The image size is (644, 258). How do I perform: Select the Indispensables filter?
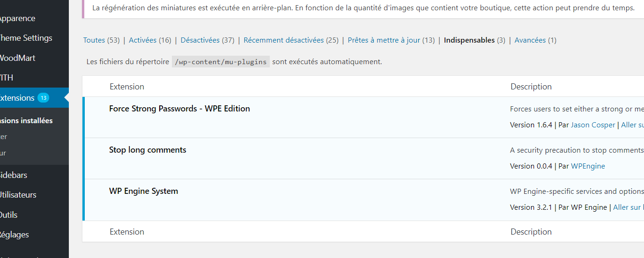(469, 40)
